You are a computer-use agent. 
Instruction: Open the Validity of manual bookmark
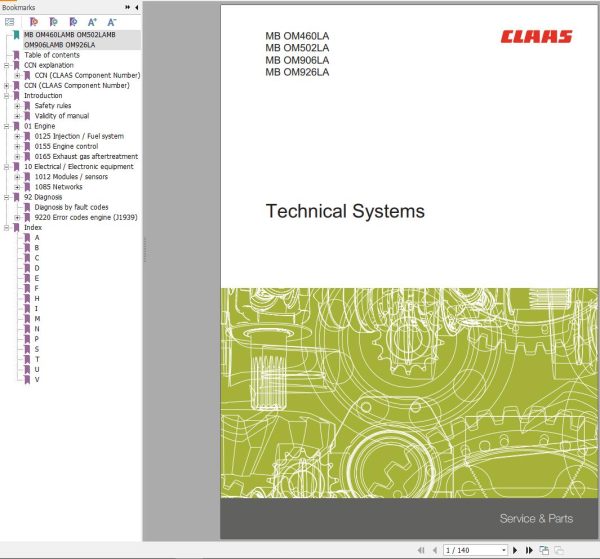tap(62, 116)
